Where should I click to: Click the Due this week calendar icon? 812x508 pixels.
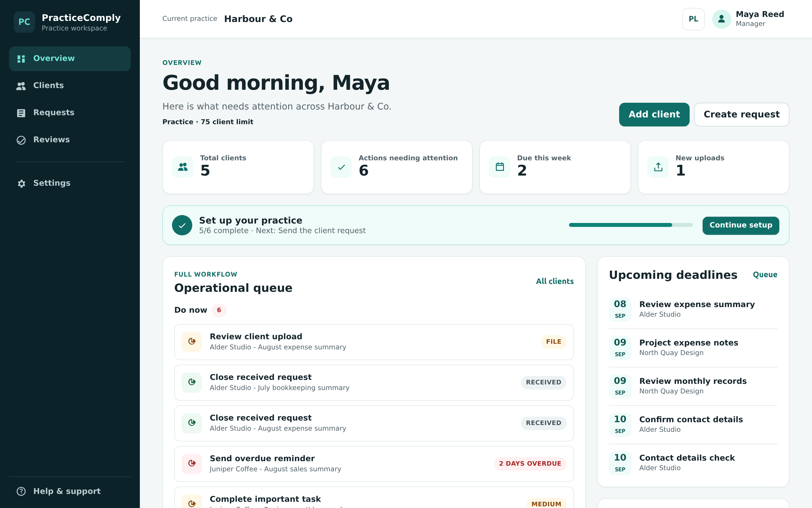pos(500,167)
